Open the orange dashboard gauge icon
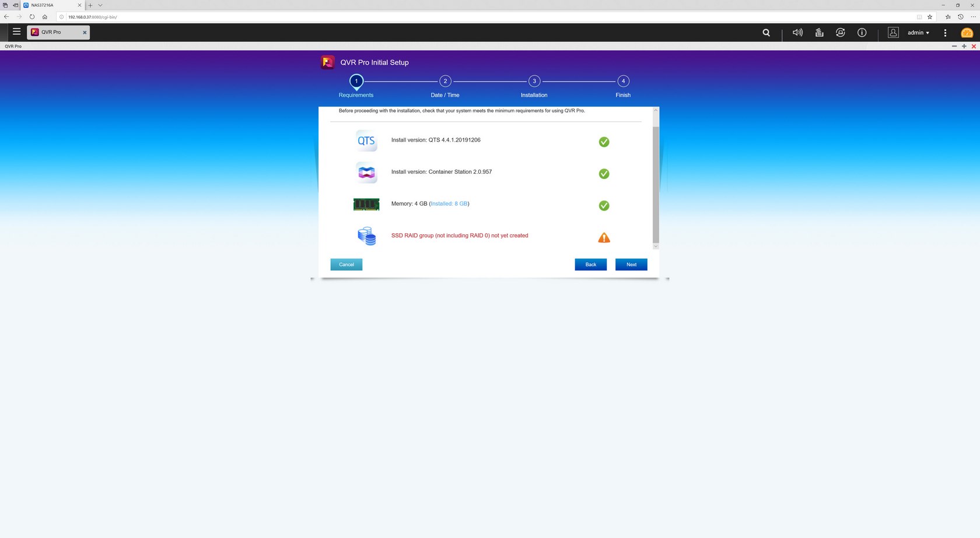 click(x=967, y=33)
